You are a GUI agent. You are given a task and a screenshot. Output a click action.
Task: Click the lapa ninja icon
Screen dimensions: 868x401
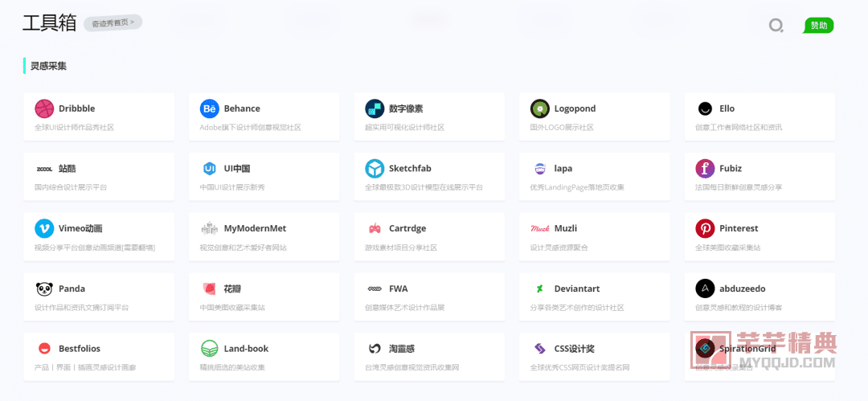point(540,169)
